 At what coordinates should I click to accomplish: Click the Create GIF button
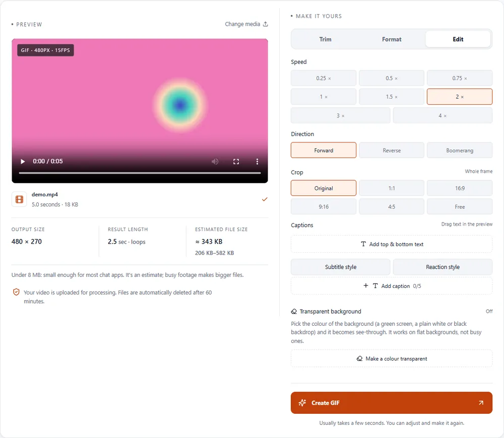click(392, 403)
